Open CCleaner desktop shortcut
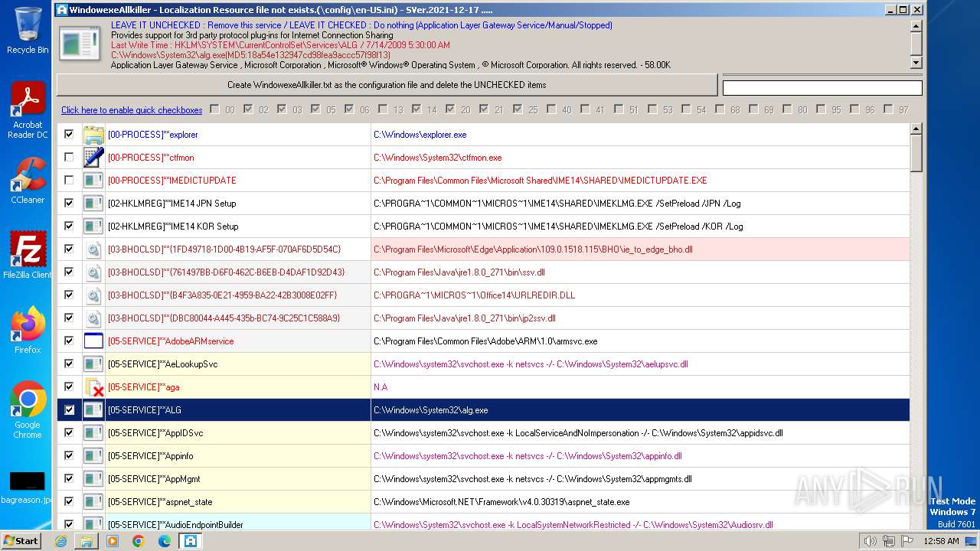This screenshot has width=980, height=551. click(28, 181)
